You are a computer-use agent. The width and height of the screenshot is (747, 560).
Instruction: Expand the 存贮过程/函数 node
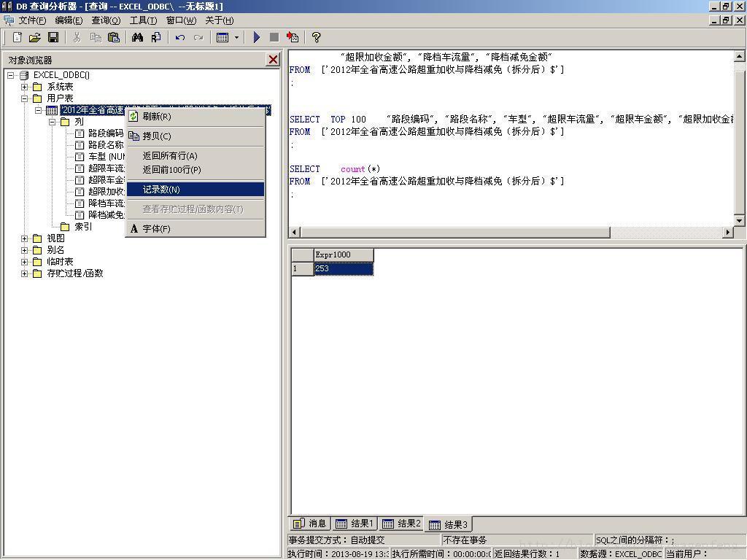(x=24, y=273)
